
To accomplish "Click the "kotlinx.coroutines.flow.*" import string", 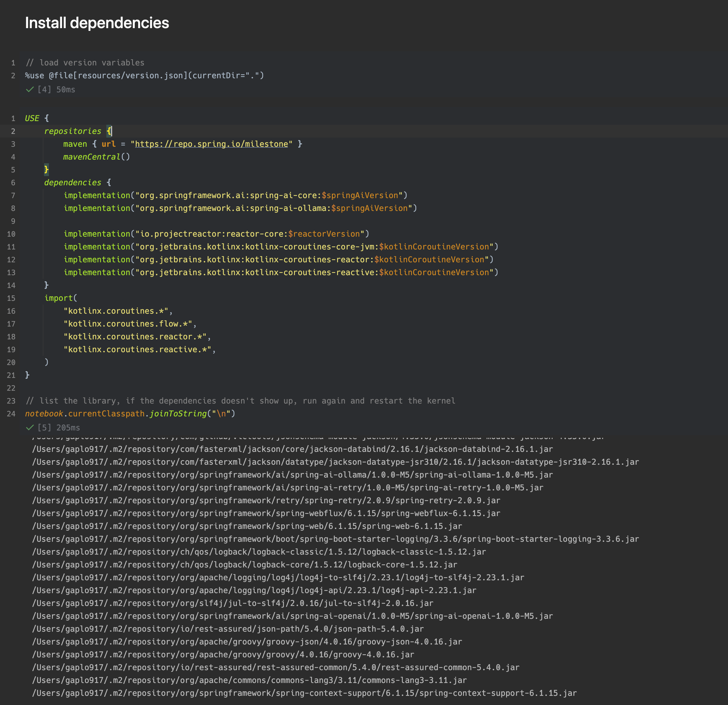I will [128, 324].
